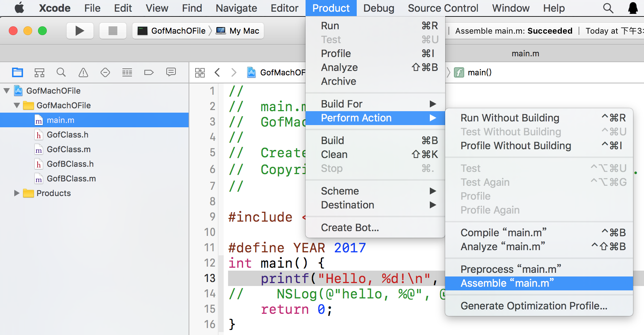Choose Analyze with the ⇧⌘B shortcut
This screenshot has width=644, height=335.
[x=375, y=67]
